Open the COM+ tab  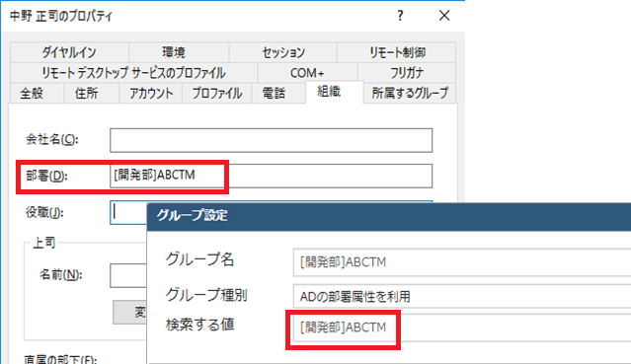[307, 73]
